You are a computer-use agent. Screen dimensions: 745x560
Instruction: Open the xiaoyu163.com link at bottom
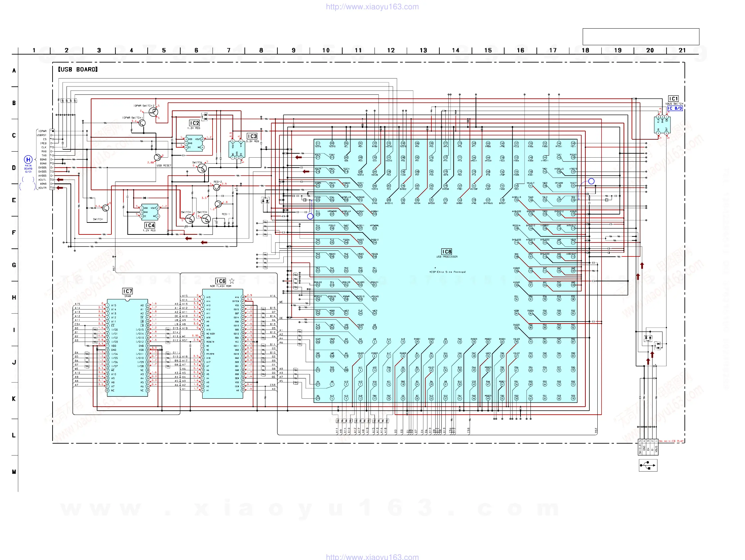click(x=372, y=557)
